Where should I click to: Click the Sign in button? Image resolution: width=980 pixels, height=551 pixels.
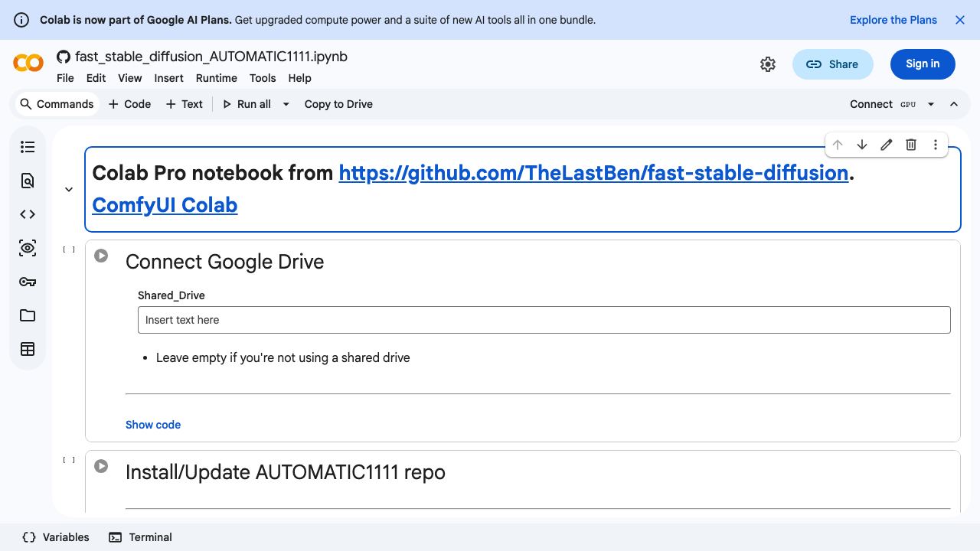pyautogui.click(x=923, y=64)
